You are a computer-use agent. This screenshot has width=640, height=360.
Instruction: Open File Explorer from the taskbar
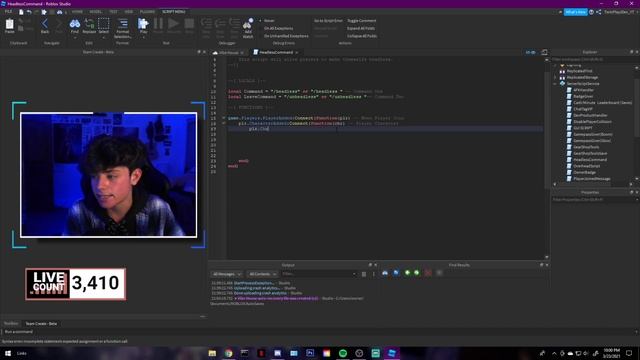tap(212, 353)
